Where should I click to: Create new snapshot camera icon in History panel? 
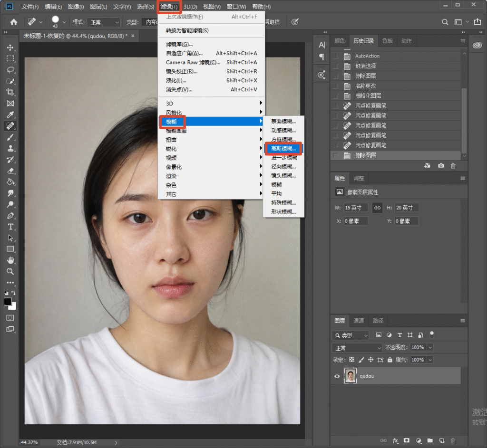441,166
